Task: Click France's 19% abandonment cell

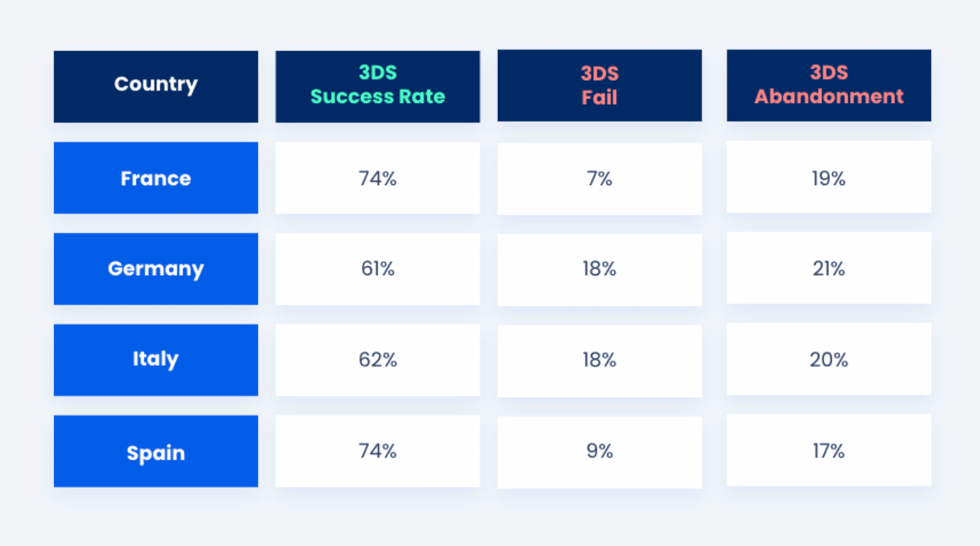Action: click(x=829, y=178)
